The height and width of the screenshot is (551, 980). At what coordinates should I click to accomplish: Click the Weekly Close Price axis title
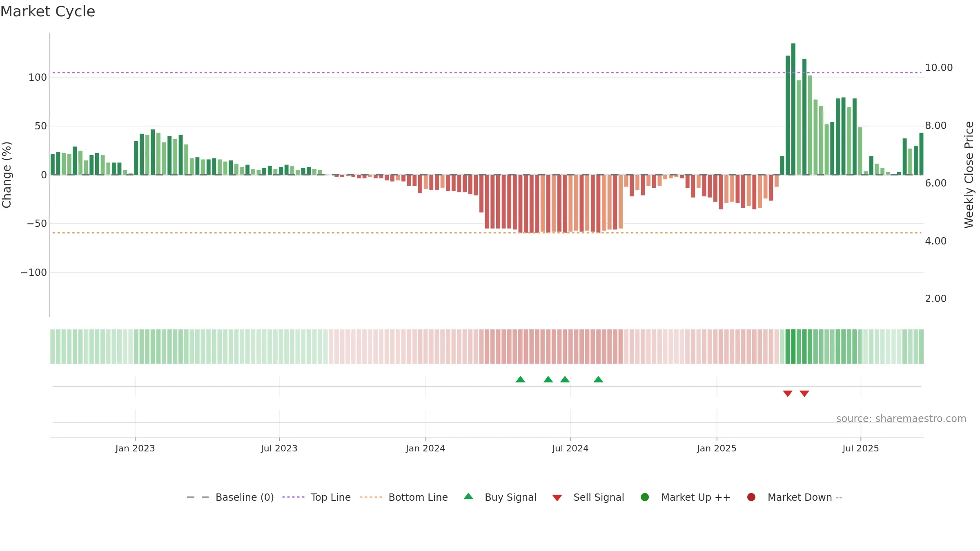[969, 175]
